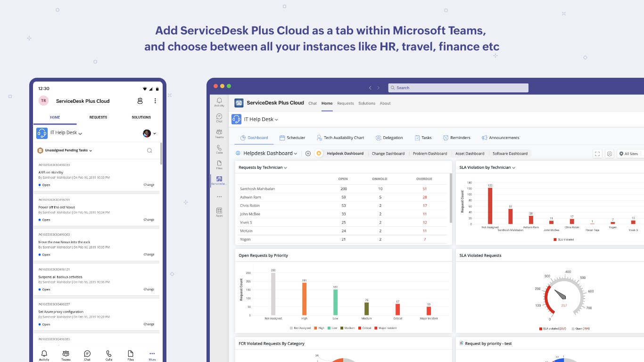Switch to the desktop Chat tab

point(313,103)
